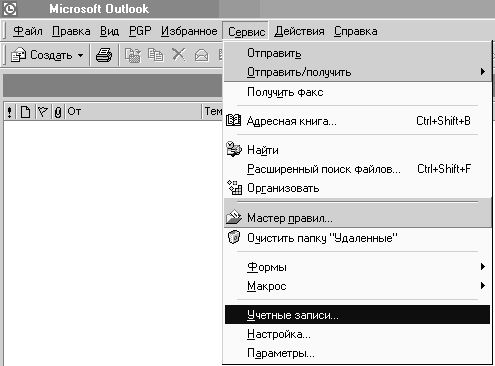The width and height of the screenshot is (495, 366).
Task: Sort by message icon column header
Action: [x=25, y=112]
